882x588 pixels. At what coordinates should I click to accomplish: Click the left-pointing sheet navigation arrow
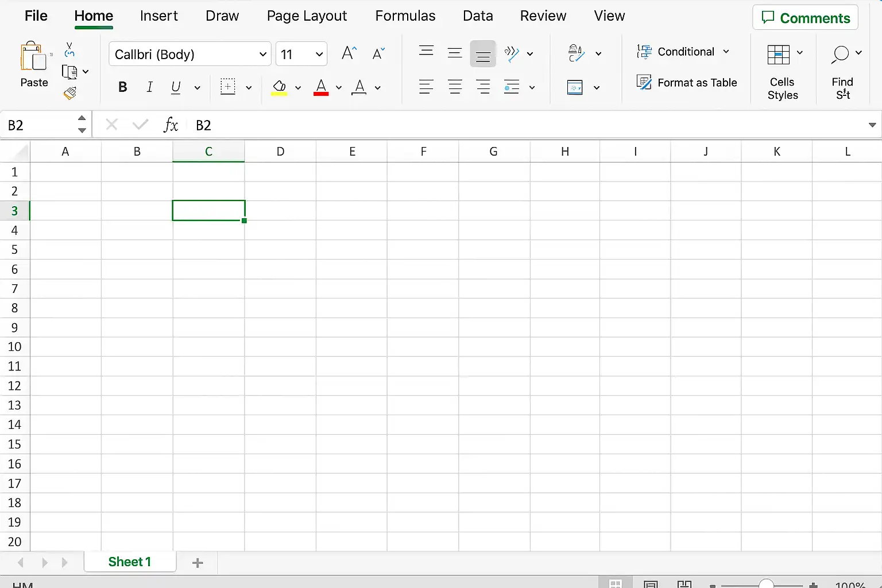21,563
